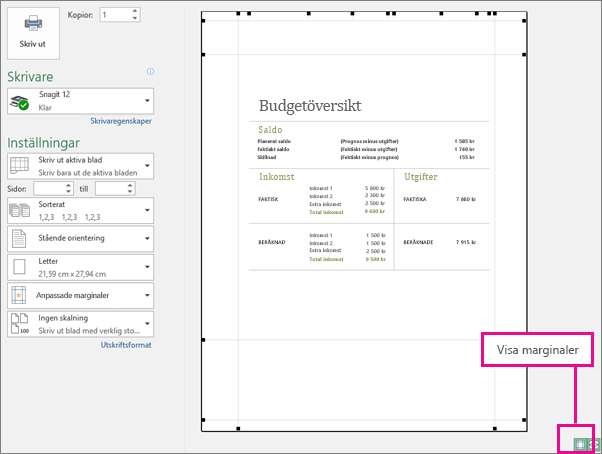
Task: Click the till page input field
Action: [115, 188]
